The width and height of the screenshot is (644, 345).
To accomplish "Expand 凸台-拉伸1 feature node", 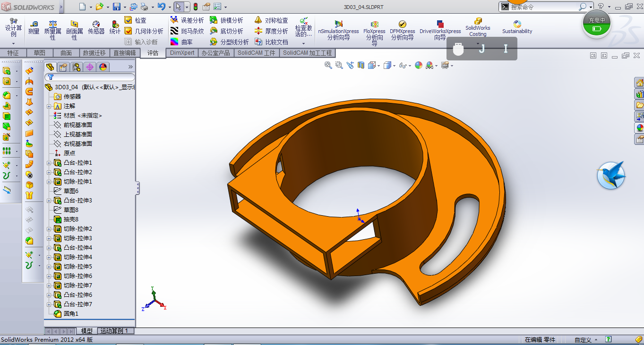I will point(49,163).
